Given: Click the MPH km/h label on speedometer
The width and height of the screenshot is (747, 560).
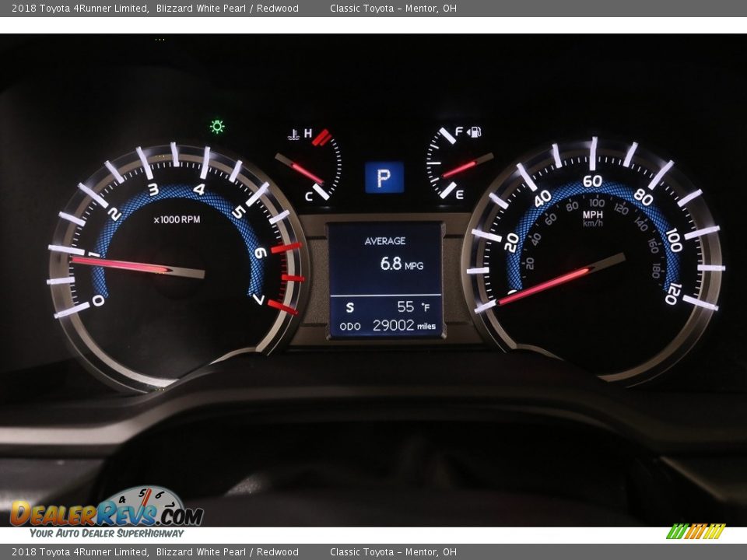Looking at the screenshot, I should [592, 219].
